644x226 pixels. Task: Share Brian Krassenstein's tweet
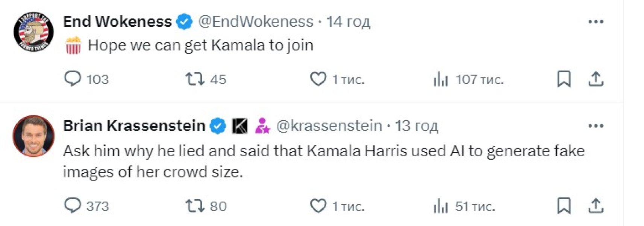[596, 206]
